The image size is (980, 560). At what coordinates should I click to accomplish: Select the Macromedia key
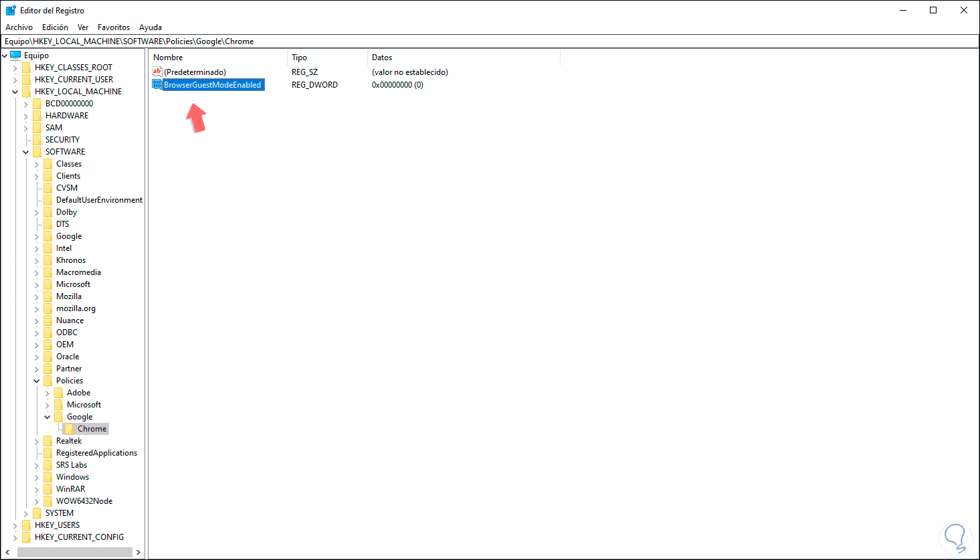[x=78, y=272]
